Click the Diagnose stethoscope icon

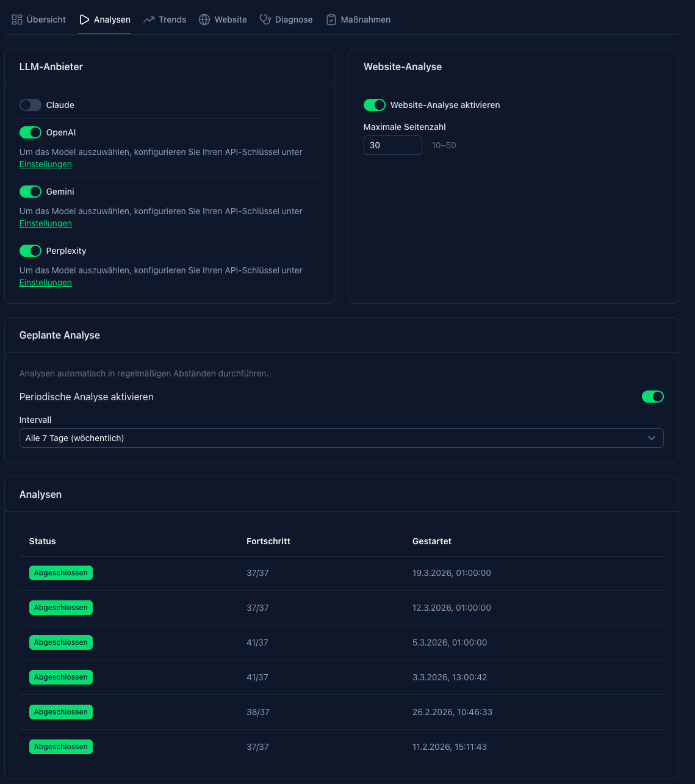coord(265,20)
